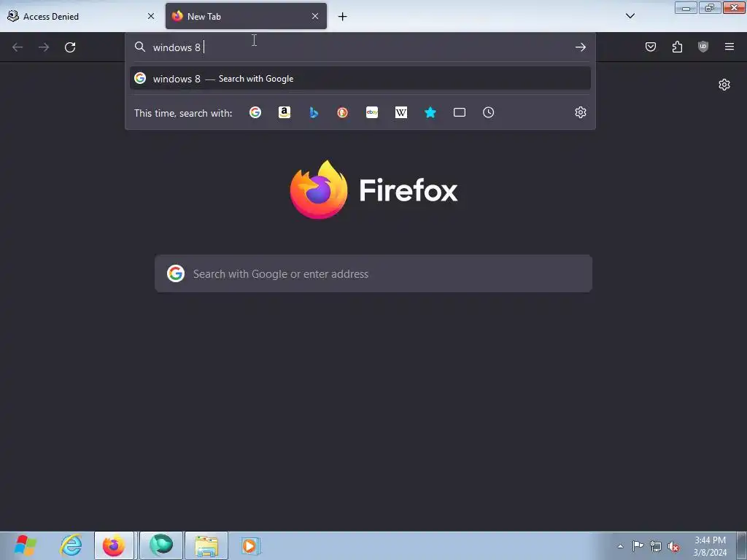The height and width of the screenshot is (560, 747).
Task: Reload the current page
Action: point(70,47)
